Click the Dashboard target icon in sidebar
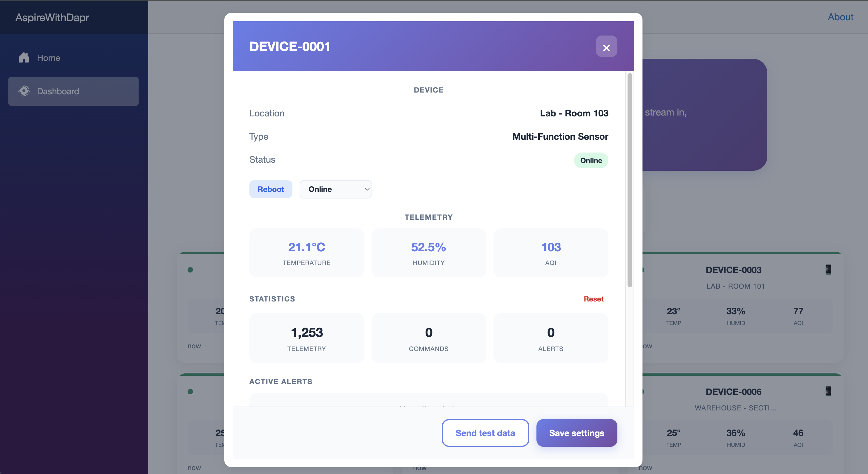Screen dimensions: 868x474 [24, 91]
